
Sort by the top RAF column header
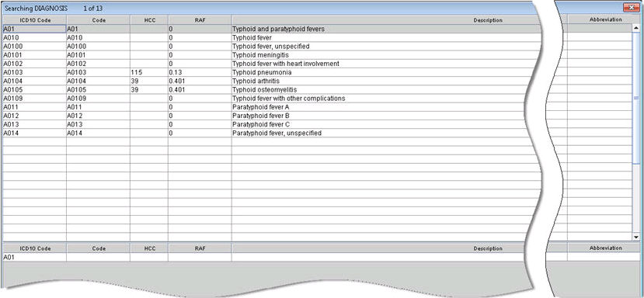200,19
